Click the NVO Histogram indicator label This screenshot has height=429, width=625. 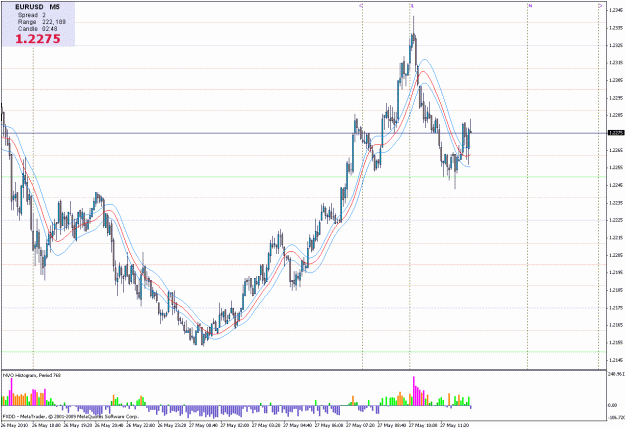32,375
